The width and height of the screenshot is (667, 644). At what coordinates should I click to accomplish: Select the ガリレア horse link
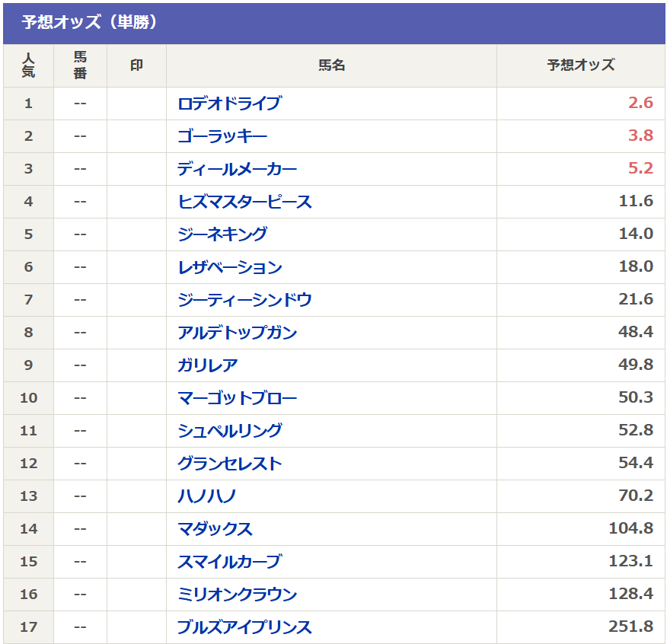(x=207, y=365)
